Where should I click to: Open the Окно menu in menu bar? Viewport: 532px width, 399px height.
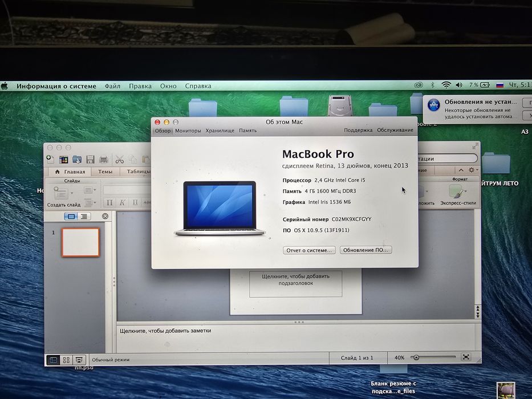168,86
